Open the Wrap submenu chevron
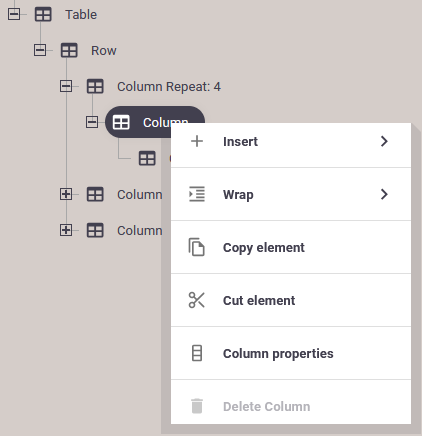422x436 pixels. tap(384, 194)
